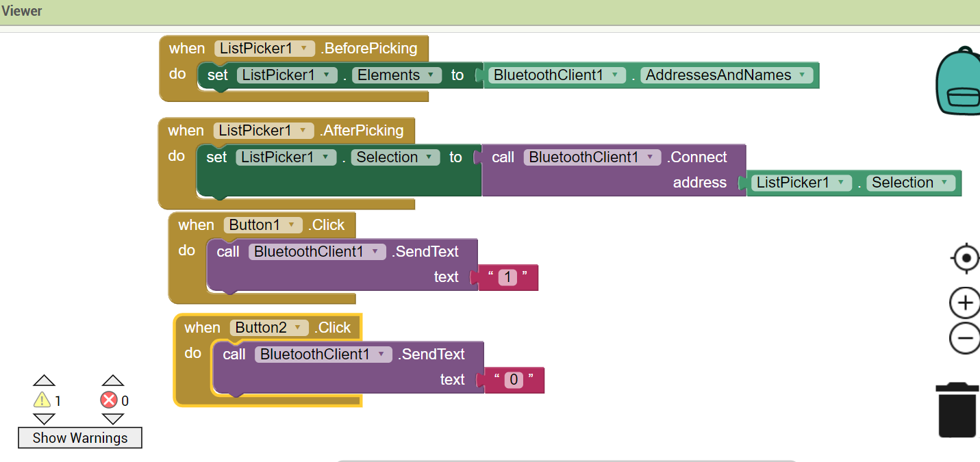980x462 pixels.
Task: Click the text field containing "1"
Action: [x=507, y=277]
